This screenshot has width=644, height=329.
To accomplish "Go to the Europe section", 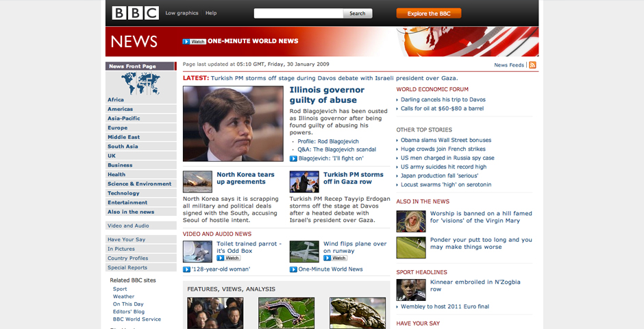I will (141, 127).
